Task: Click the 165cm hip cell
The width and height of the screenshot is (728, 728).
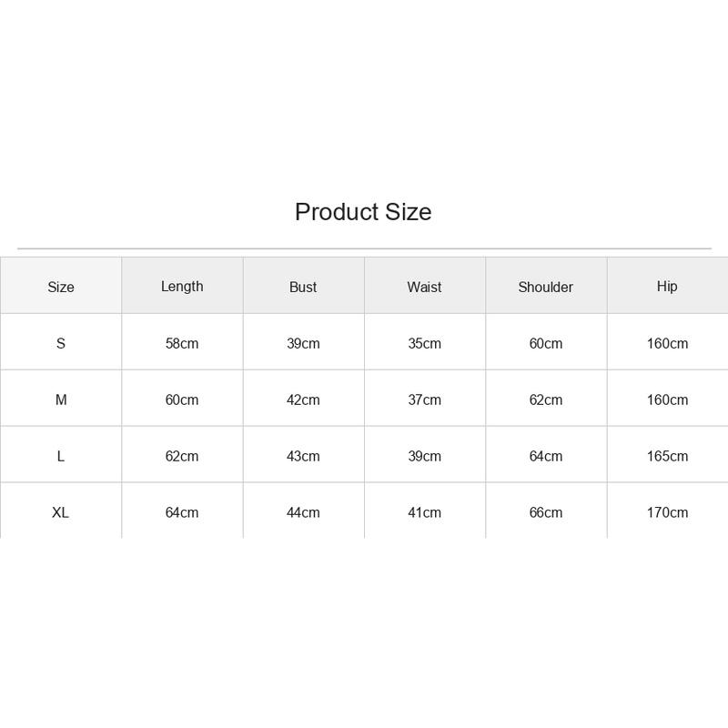Action: [667, 456]
